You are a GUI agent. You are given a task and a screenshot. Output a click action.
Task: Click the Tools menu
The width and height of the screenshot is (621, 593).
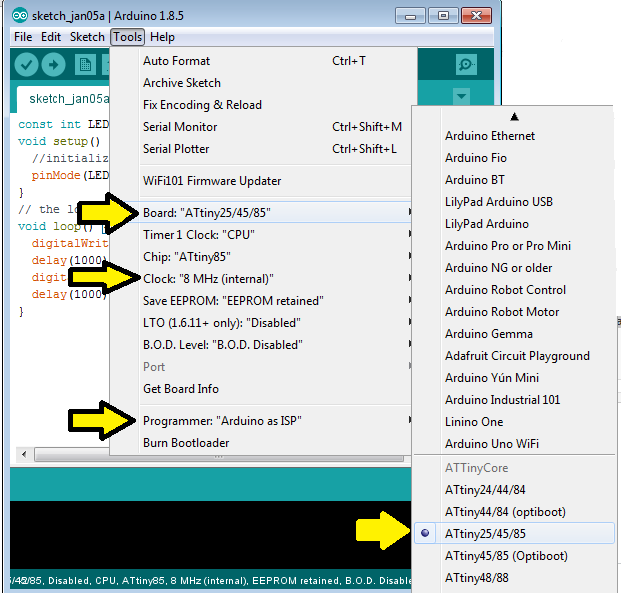pyautogui.click(x=128, y=37)
